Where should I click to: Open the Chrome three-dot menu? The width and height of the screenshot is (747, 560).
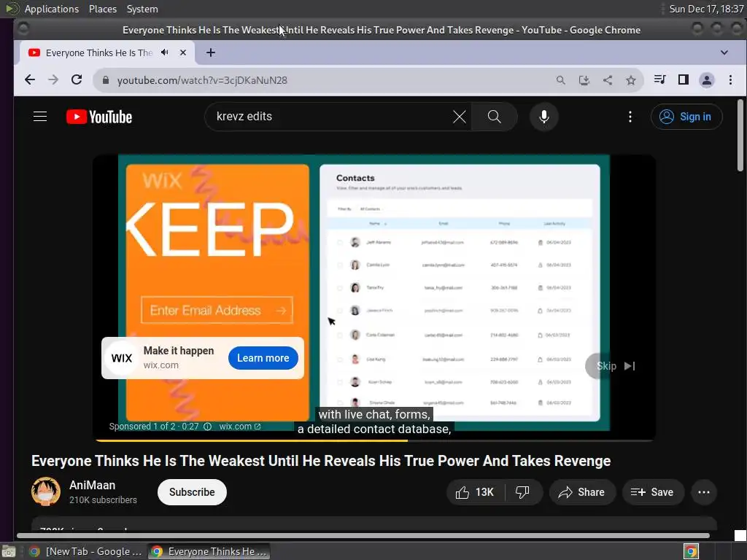click(x=730, y=80)
